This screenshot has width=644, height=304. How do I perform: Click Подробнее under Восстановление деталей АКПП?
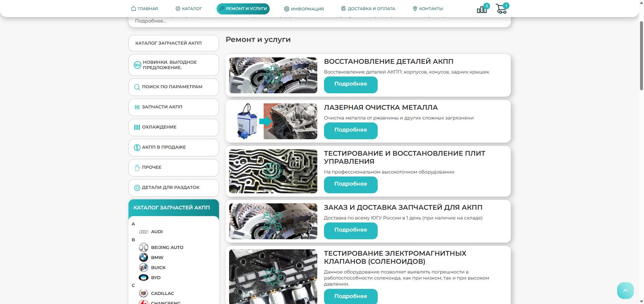pyautogui.click(x=351, y=85)
